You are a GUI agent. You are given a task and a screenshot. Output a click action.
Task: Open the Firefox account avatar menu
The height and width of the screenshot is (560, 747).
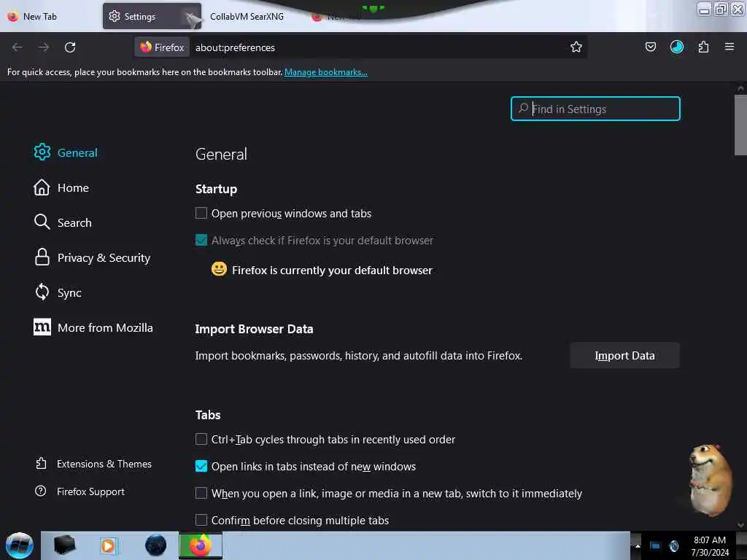[676, 47]
